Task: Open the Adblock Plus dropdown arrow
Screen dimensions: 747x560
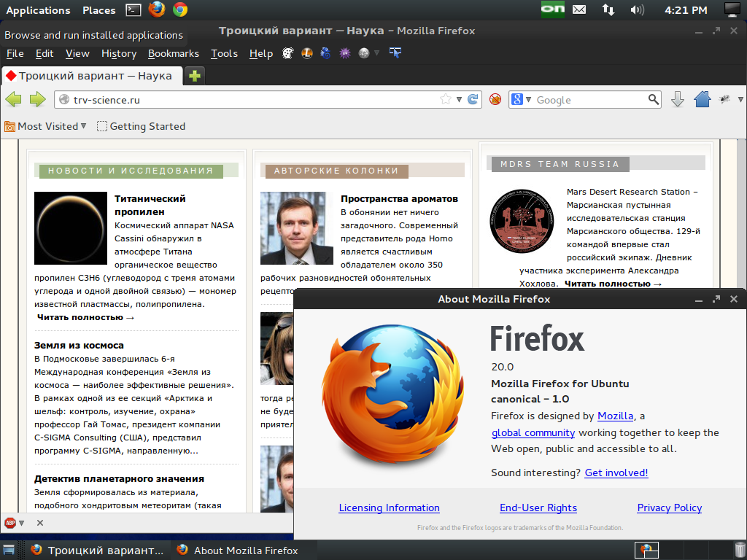Action: pyautogui.click(x=21, y=523)
